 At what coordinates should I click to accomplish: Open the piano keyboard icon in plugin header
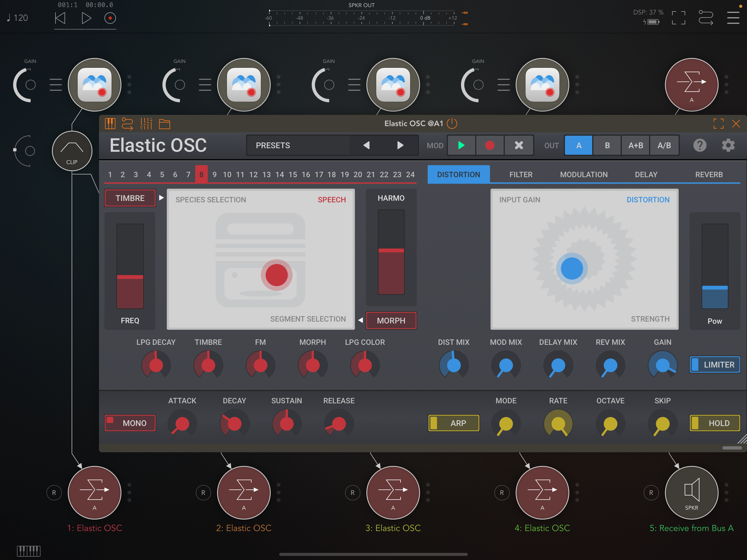click(x=110, y=124)
